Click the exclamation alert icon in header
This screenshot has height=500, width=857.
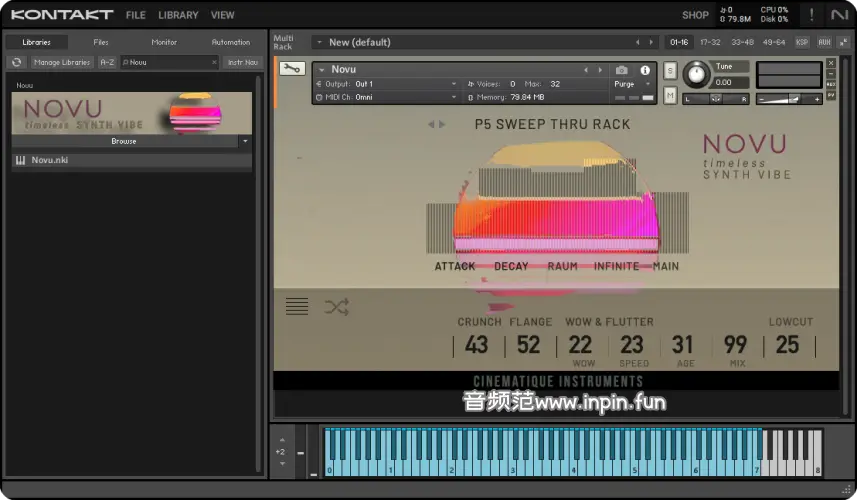pos(812,15)
